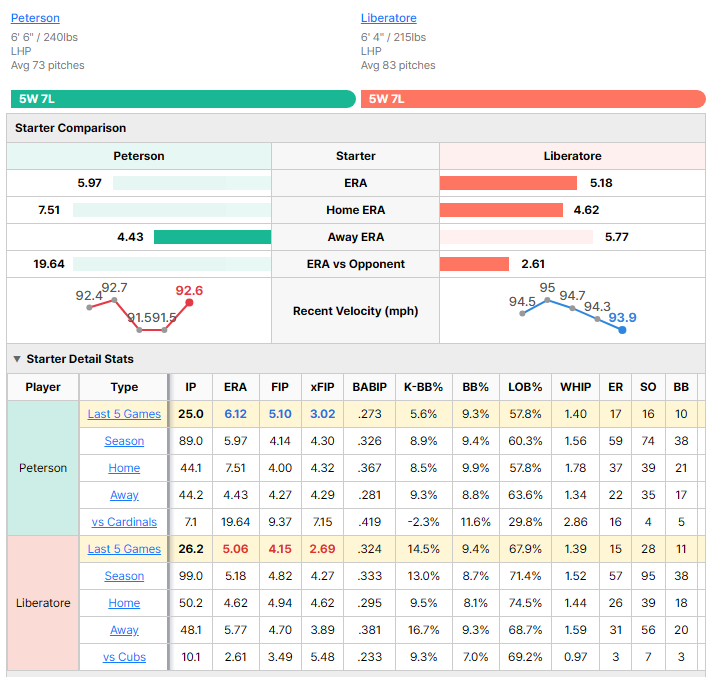Click the ER column header
This screenshot has height=677, width=712.
615,387
